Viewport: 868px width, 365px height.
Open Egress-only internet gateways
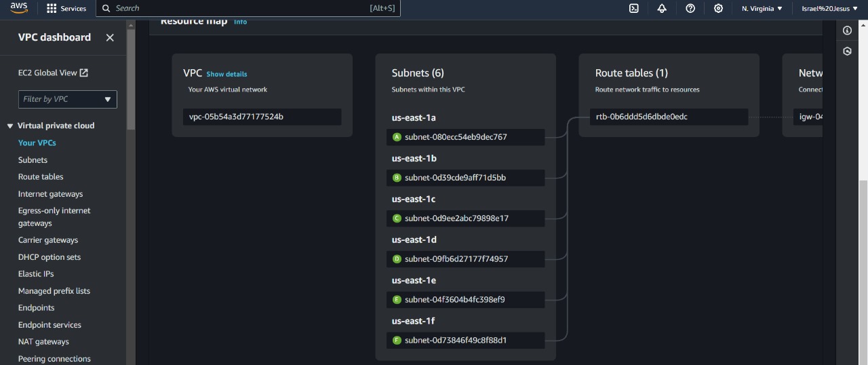54,216
